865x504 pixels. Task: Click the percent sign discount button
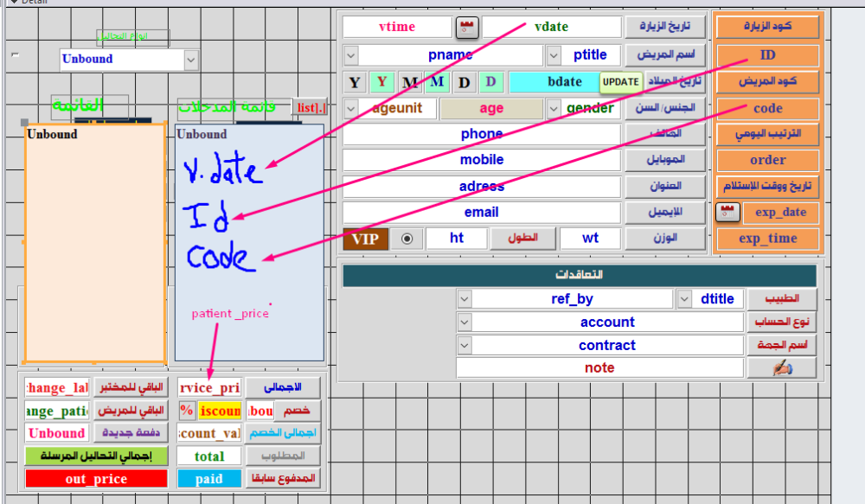187,411
